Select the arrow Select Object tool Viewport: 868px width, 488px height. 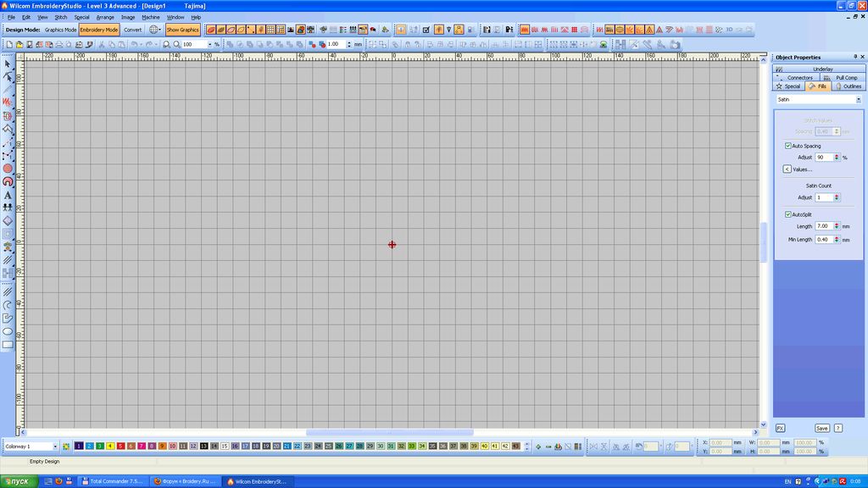click(x=8, y=64)
